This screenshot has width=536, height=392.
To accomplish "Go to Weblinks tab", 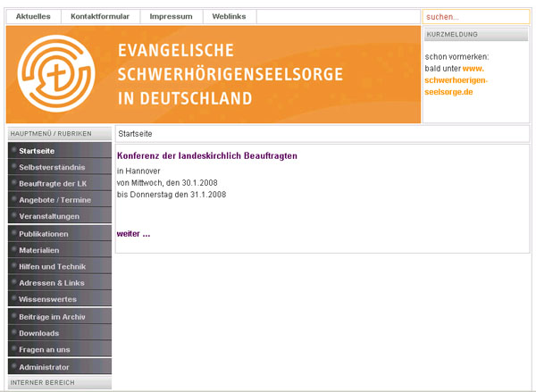I will [x=230, y=16].
